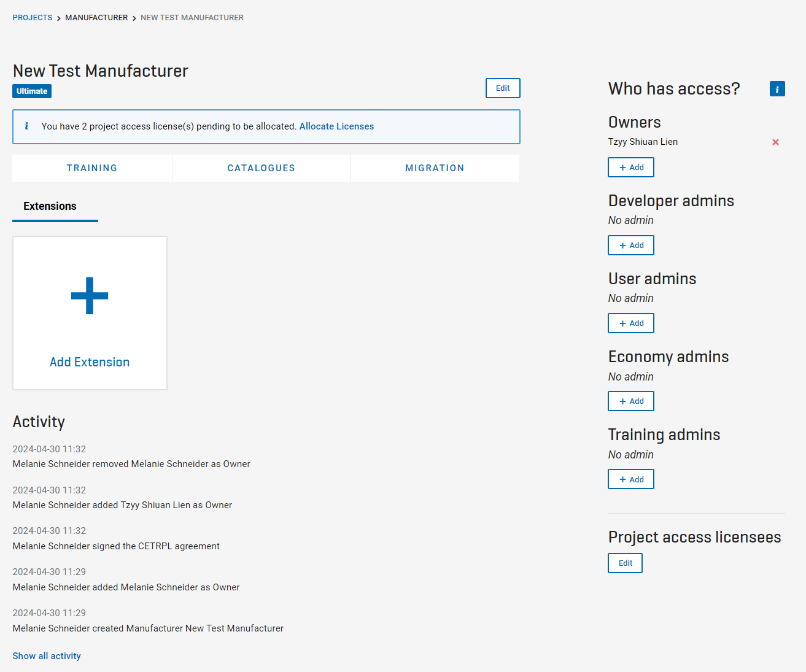Edit Project access licensees
Viewport: 806px width, 672px height.
coord(625,563)
